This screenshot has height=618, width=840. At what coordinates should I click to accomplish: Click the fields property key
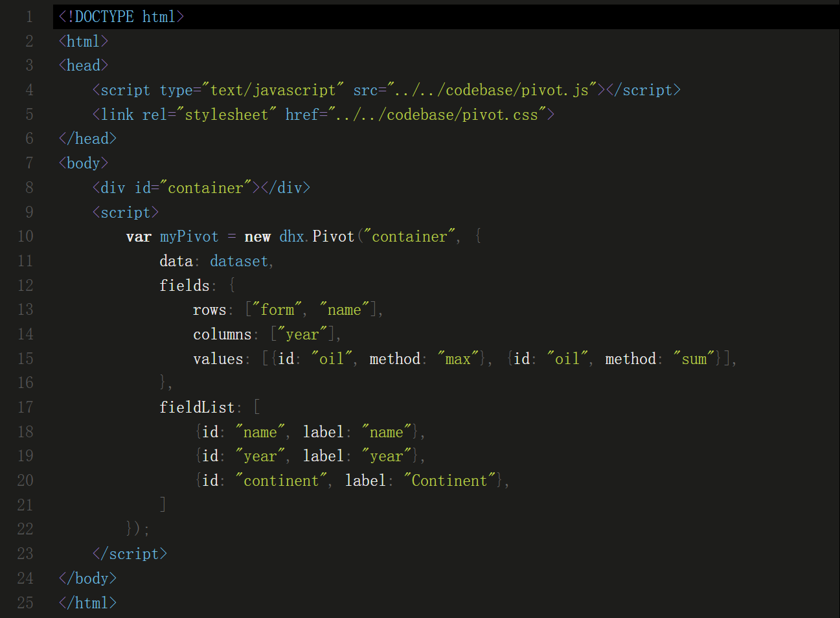[x=185, y=286]
